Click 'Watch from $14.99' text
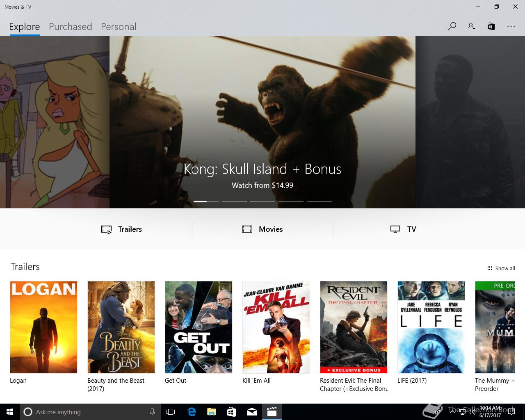Viewport: 525px width, 420px height. pos(262,185)
